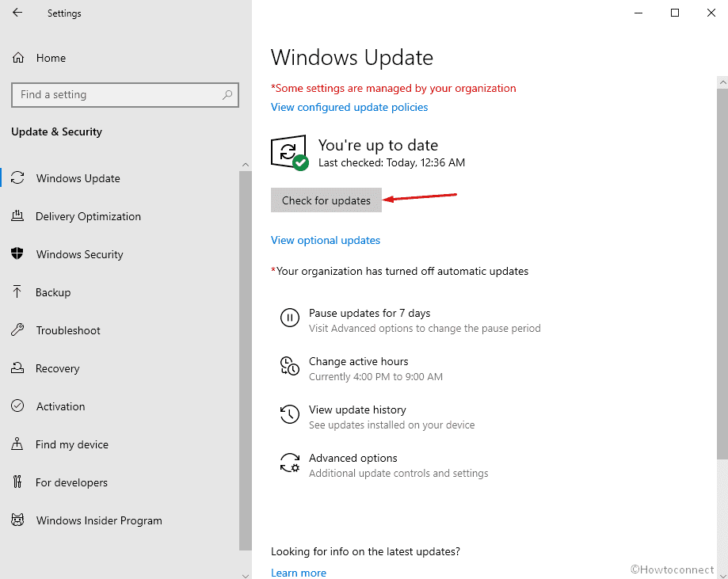This screenshot has height=579, width=728.
Task: Click the sidebar vertical scrollbar thumb
Action: click(246, 360)
